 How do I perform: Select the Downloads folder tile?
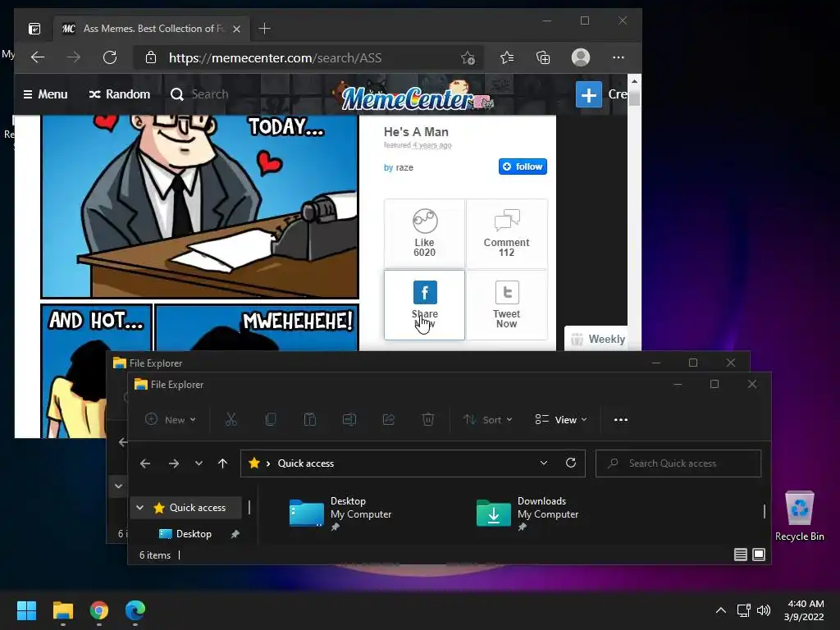click(x=527, y=513)
